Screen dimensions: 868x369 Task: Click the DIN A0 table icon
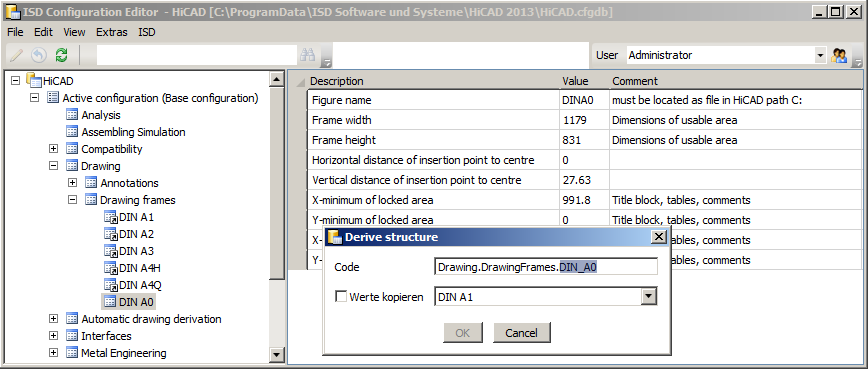(110, 302)
